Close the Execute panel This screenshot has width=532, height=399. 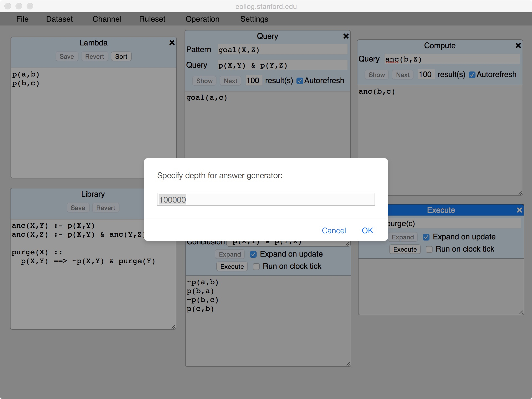(x=519, y=210)
